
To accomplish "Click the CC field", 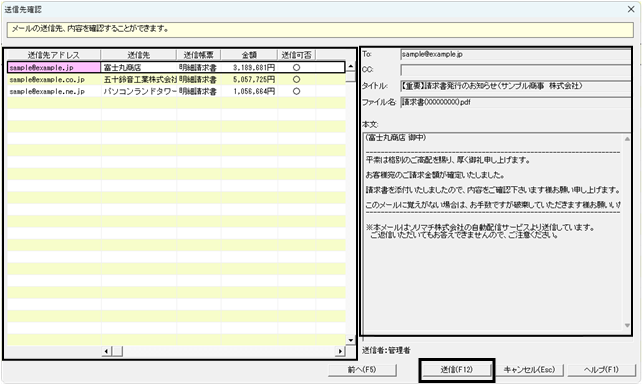I will (515, 70).
